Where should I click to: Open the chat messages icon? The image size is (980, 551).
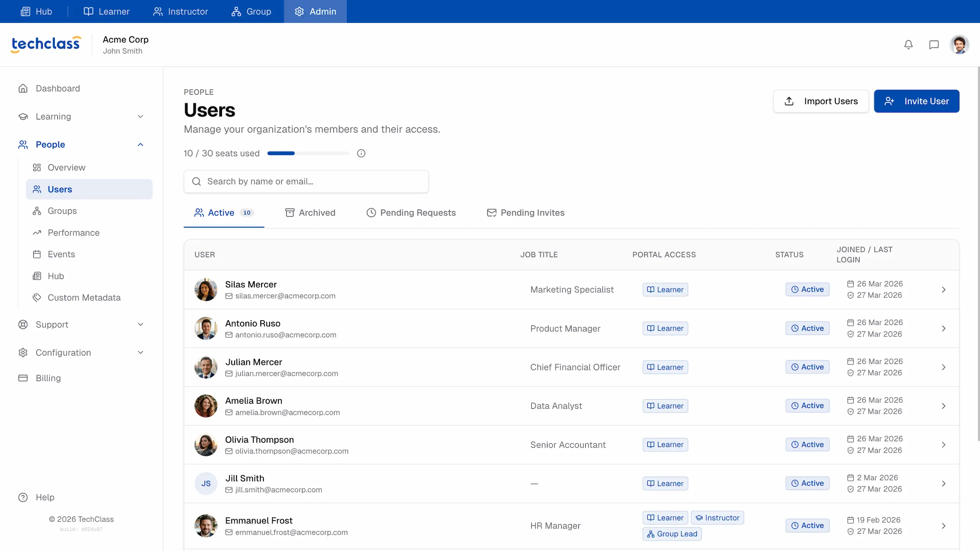934,45
